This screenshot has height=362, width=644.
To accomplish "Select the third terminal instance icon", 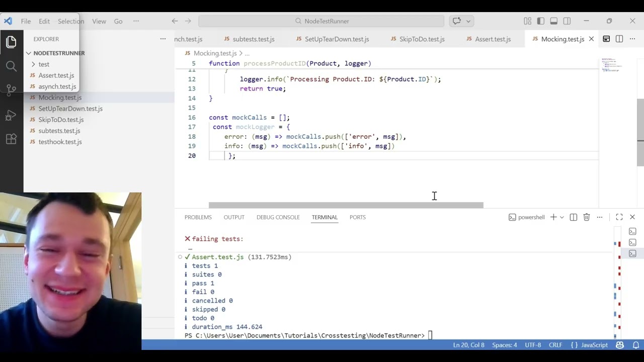I will (x=632, y=253).
